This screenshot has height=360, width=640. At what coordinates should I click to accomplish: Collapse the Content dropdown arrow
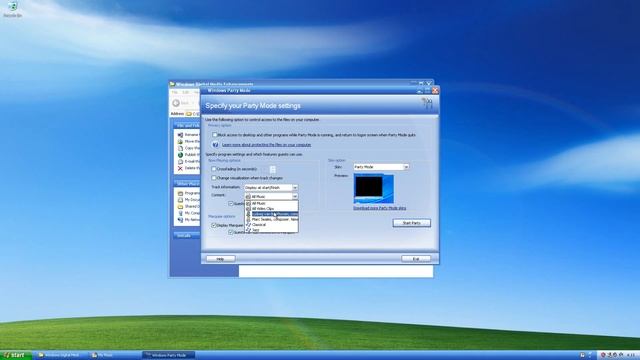[295, 197]
